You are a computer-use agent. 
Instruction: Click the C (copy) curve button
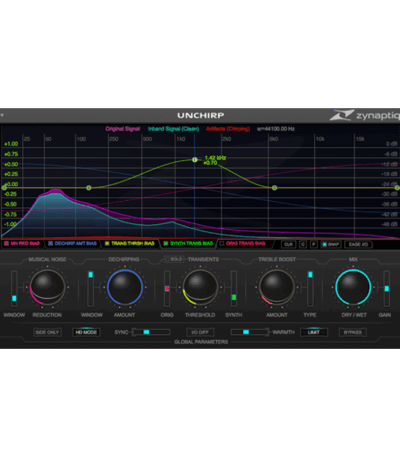[x=303, y=244]
